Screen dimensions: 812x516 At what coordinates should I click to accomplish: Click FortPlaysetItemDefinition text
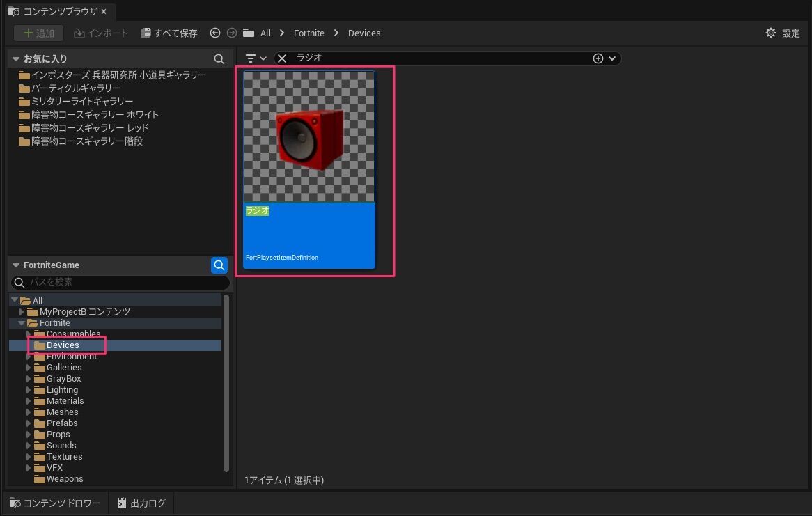click(x=282, y=258)
